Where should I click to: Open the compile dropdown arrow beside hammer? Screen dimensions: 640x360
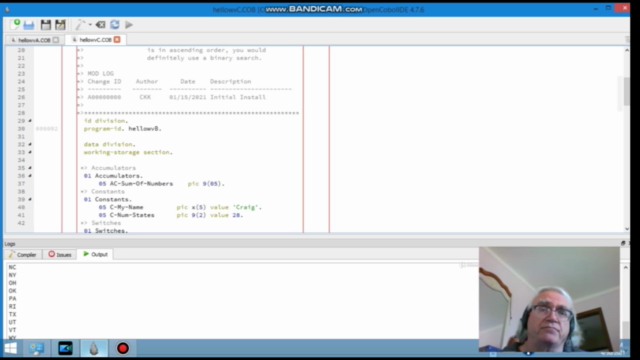tap(90, 25)
